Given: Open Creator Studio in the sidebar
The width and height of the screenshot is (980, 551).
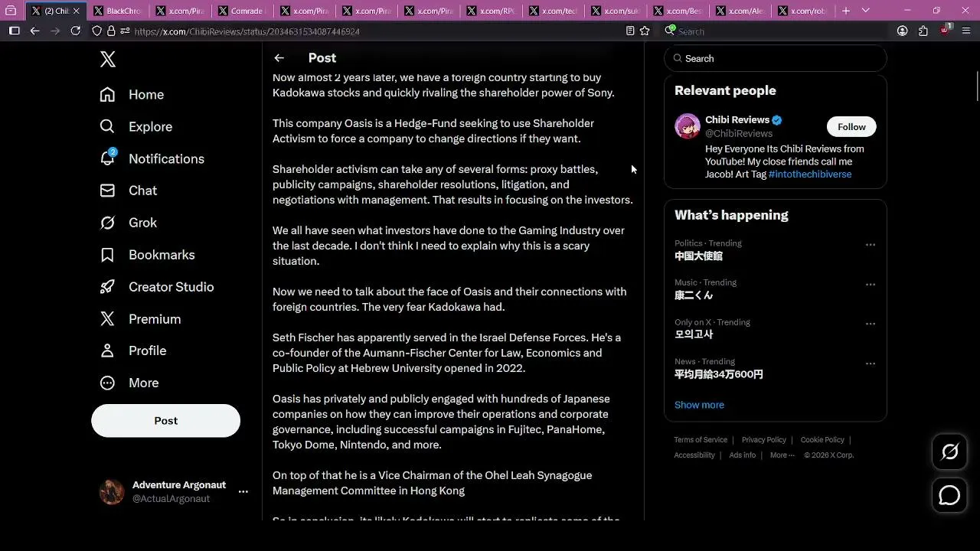Looking at the screenshot, I should click(x=156, y=287).
